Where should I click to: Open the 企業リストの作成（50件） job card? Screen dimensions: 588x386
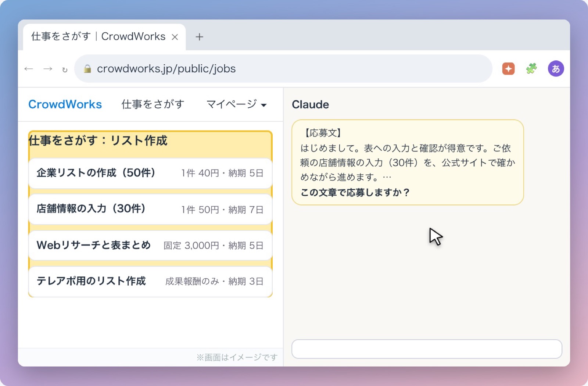(x=150, y=173)
